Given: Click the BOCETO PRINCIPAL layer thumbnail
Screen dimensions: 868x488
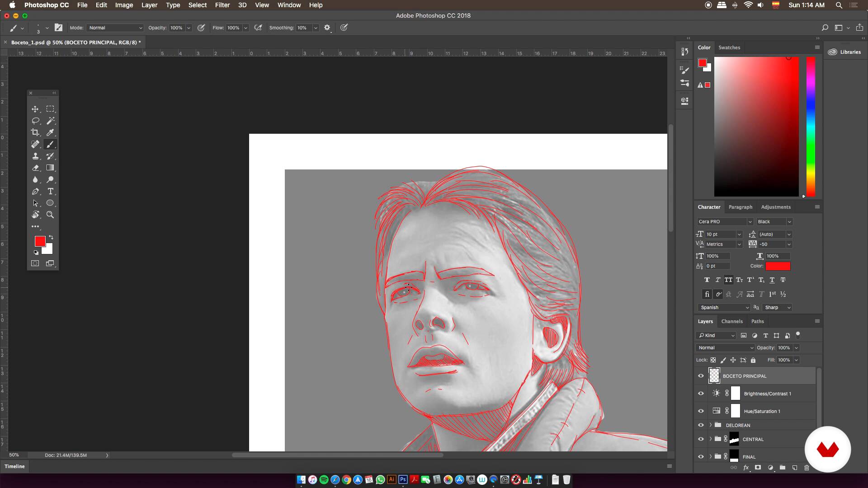Looking at the screenshot, I should click(x=714, y=376).
